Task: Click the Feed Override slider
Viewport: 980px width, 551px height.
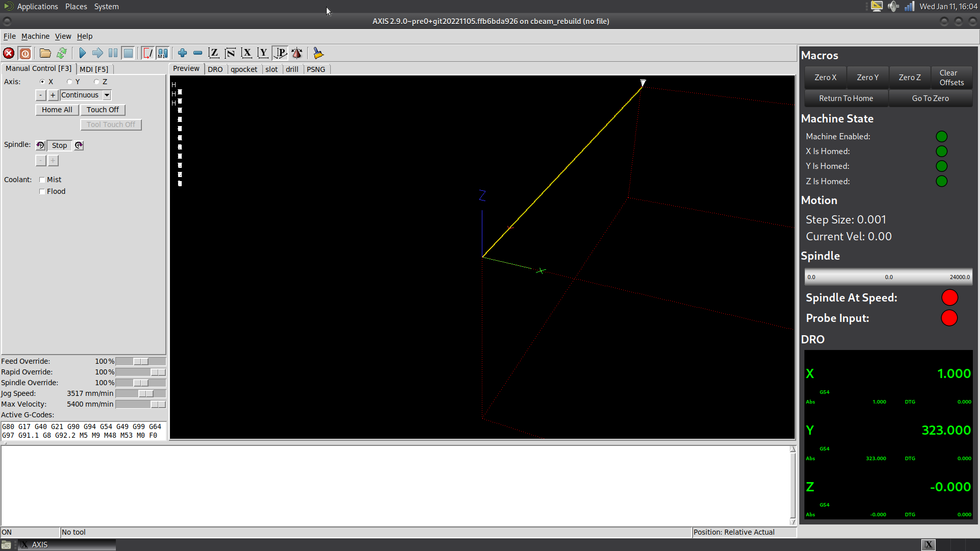Action: (140, 361)
